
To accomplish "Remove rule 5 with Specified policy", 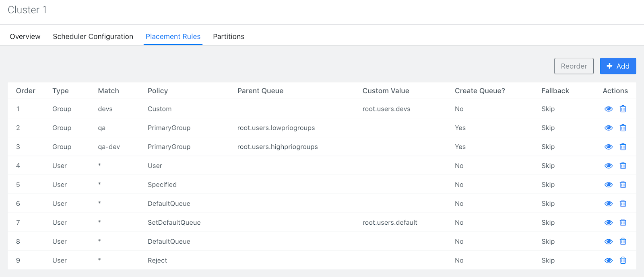I will click(x=623, y=185).
